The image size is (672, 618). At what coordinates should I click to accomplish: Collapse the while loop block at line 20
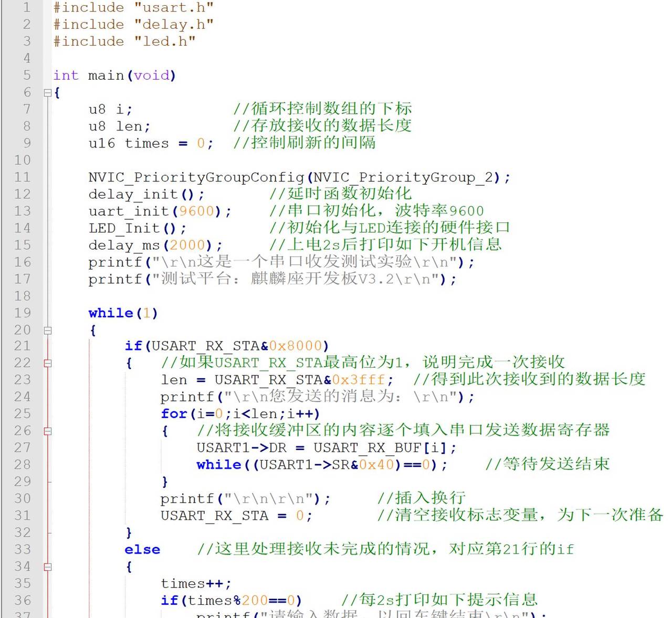(48, 329)
